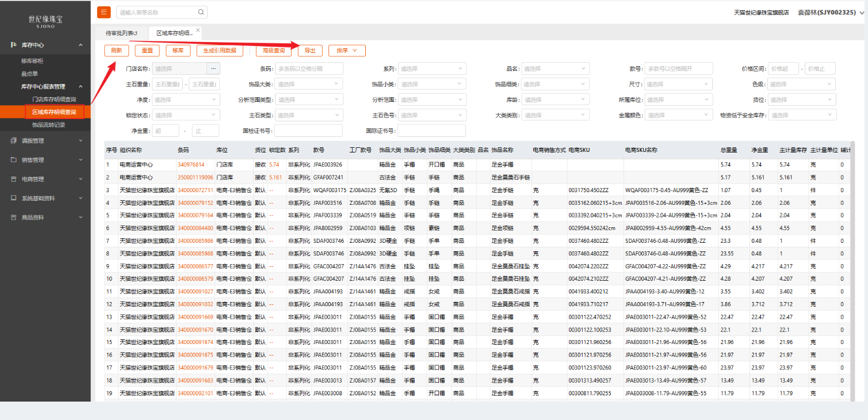Close the 区域库存明细 tab with its X
The image size is (868, 420).
click(198, 30)
